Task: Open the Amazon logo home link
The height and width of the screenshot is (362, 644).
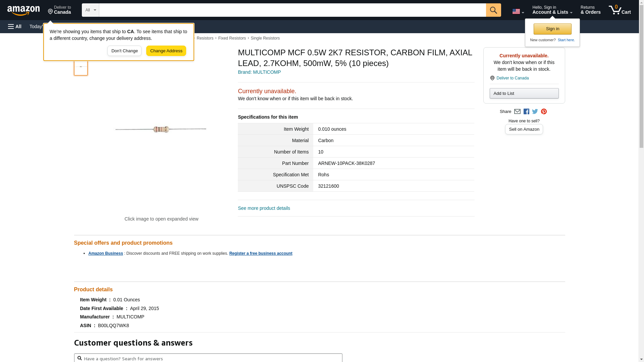Action: pyautogui.click(x=23, y=11)
